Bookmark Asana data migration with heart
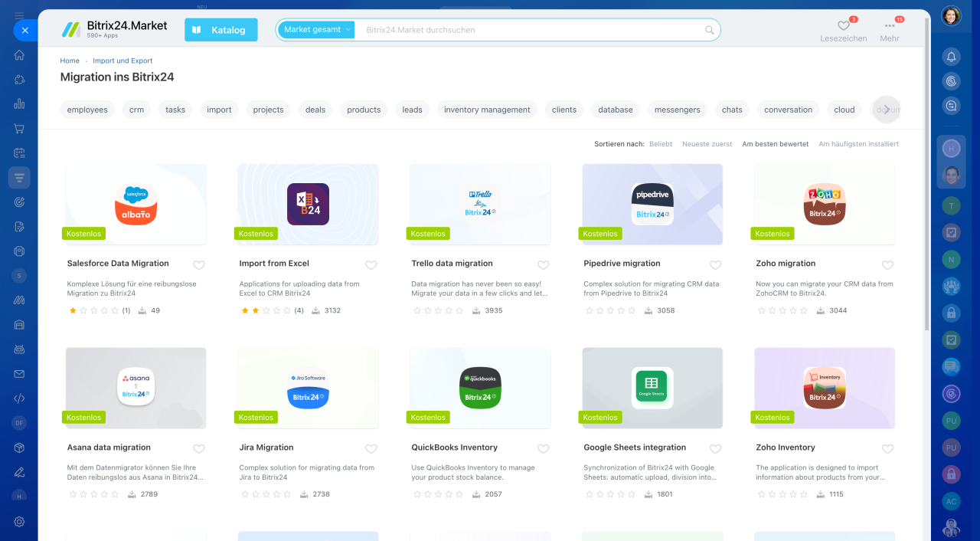The image size is (980, 541). 199,449
